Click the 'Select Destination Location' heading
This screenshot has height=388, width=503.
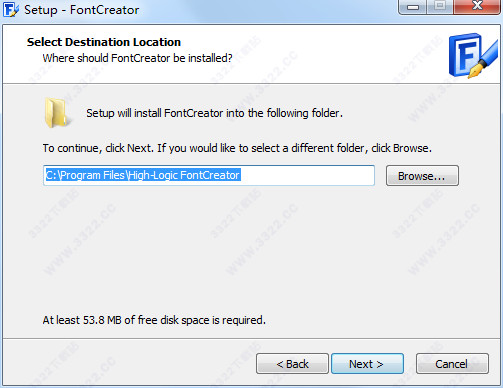coord(104,42)
